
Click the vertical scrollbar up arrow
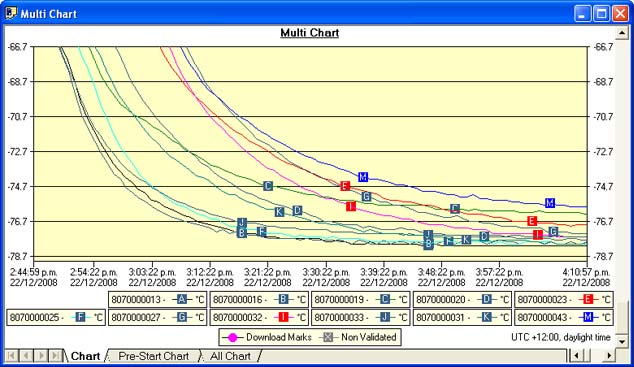[622, 32]
